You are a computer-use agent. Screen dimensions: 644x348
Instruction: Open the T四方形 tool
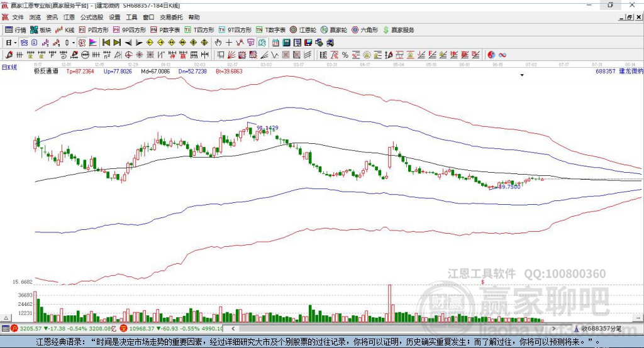(199, 30)
